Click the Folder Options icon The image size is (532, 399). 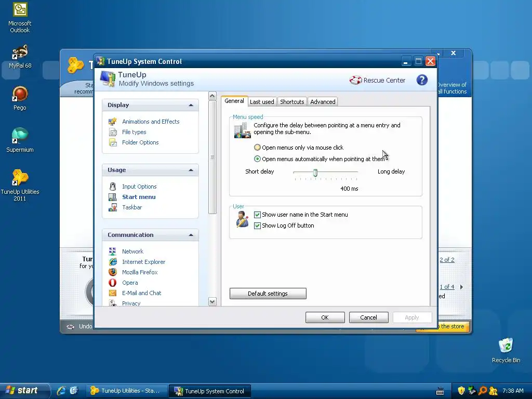point(113,142)
